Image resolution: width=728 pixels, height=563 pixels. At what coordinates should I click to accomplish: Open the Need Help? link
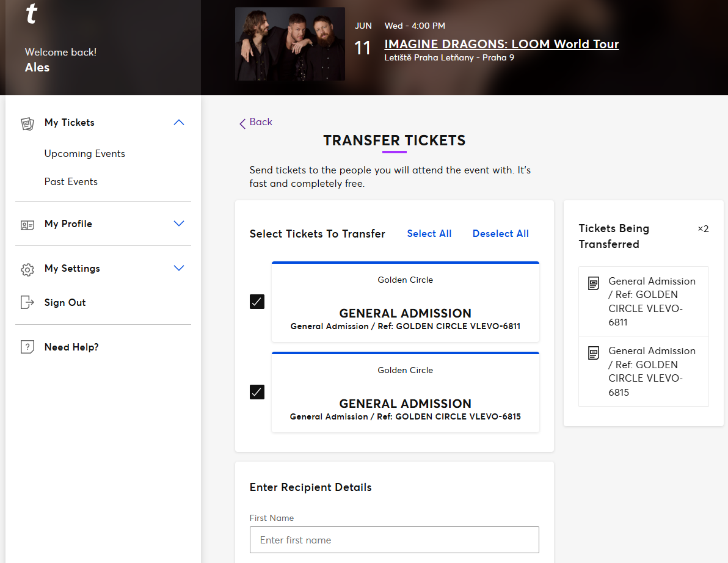71,347
